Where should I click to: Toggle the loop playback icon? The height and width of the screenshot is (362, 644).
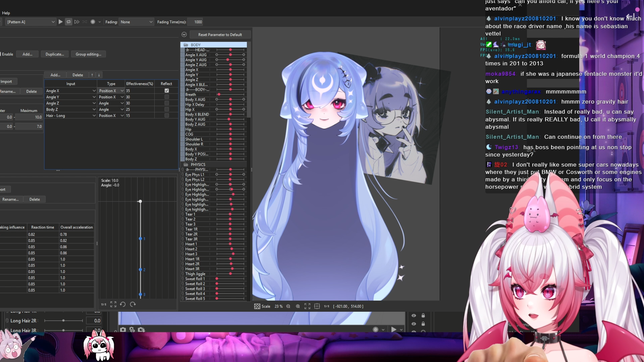(68, 22)
